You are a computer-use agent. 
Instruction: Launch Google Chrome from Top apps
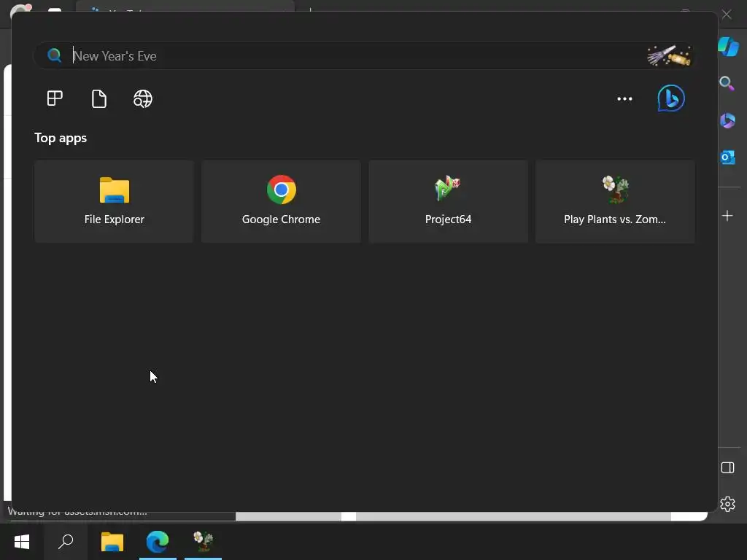tap(281, 201)
